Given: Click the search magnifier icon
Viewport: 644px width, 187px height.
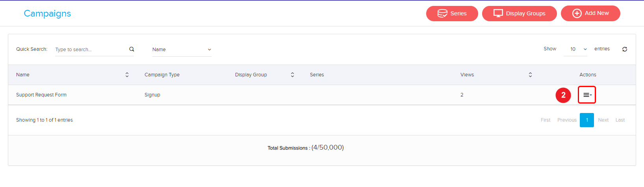Looking at the screenshot, I should [132, 49].
